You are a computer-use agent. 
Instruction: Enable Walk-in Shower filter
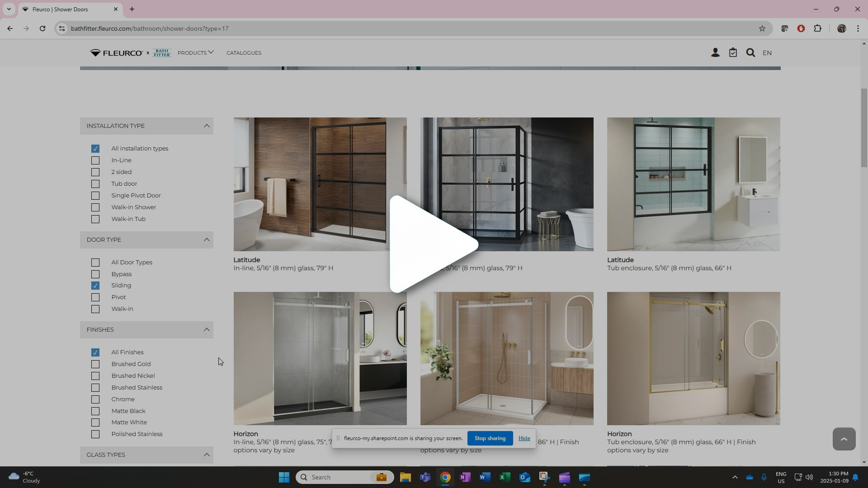(95, 207)
